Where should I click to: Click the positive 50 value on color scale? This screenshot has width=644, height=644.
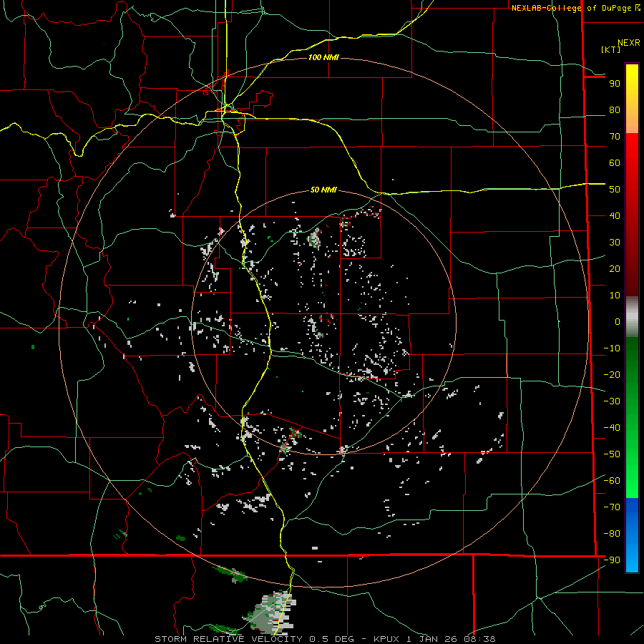coord(615,190)
